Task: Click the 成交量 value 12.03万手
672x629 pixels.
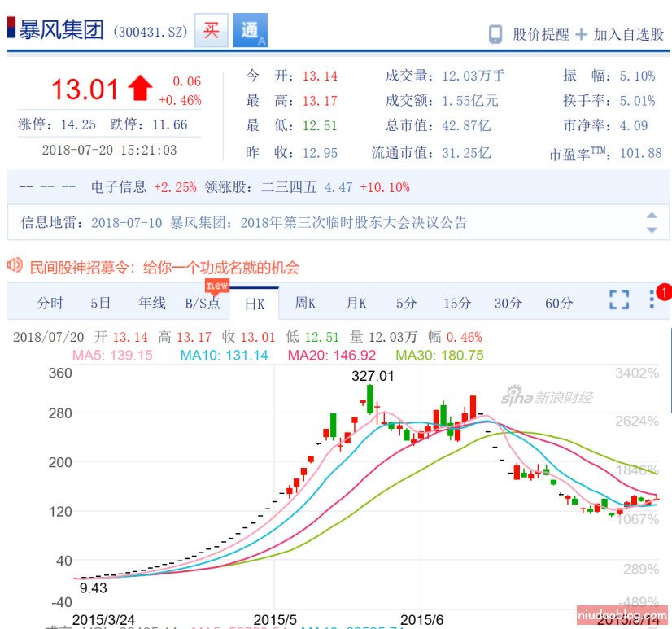Action: coord(473,76)
